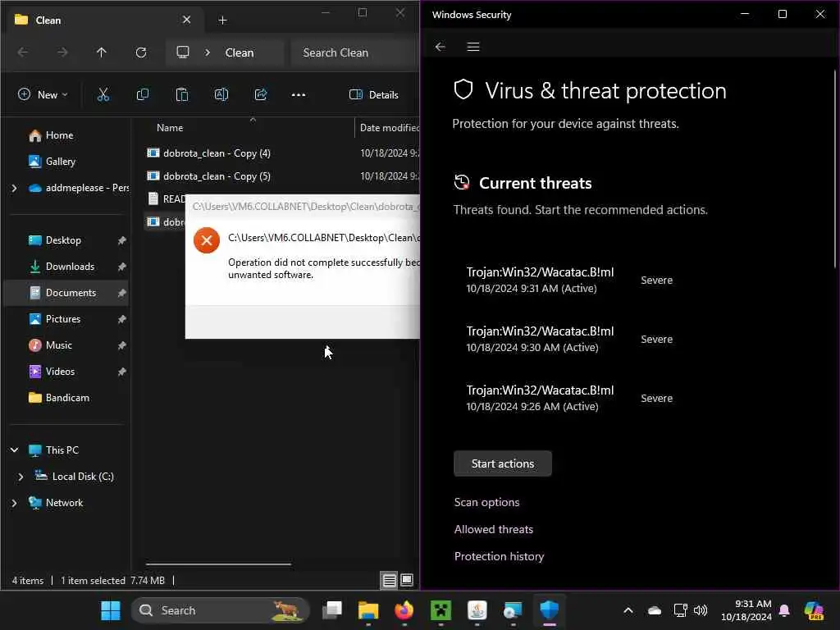Toggle the Details pane button

(374, 95)
